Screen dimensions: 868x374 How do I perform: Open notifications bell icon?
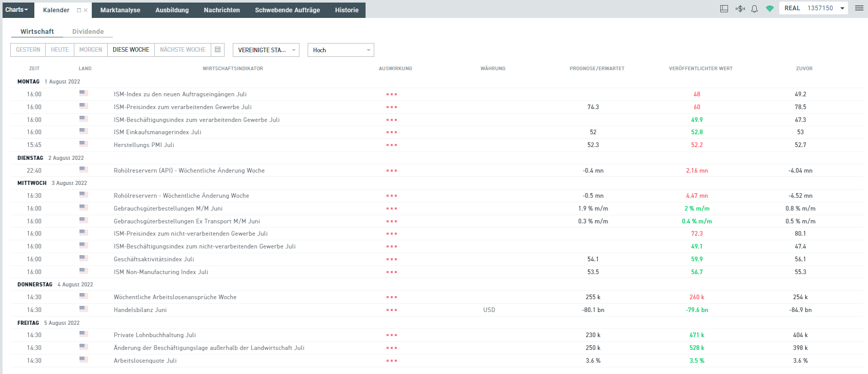754,9
